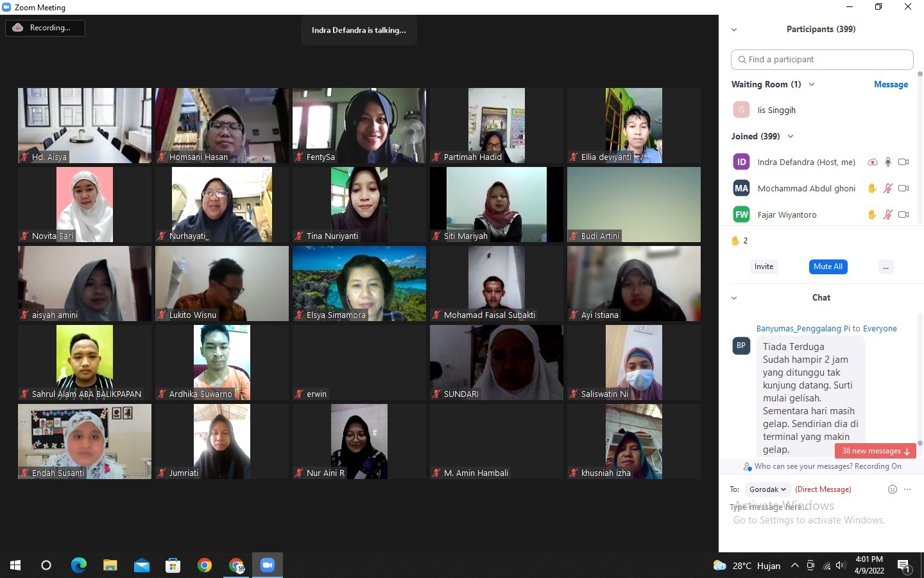The image size is (924, 578).
Task: Unmute Fajar Wiyantoro's microphone
Action: pos(888,215)
